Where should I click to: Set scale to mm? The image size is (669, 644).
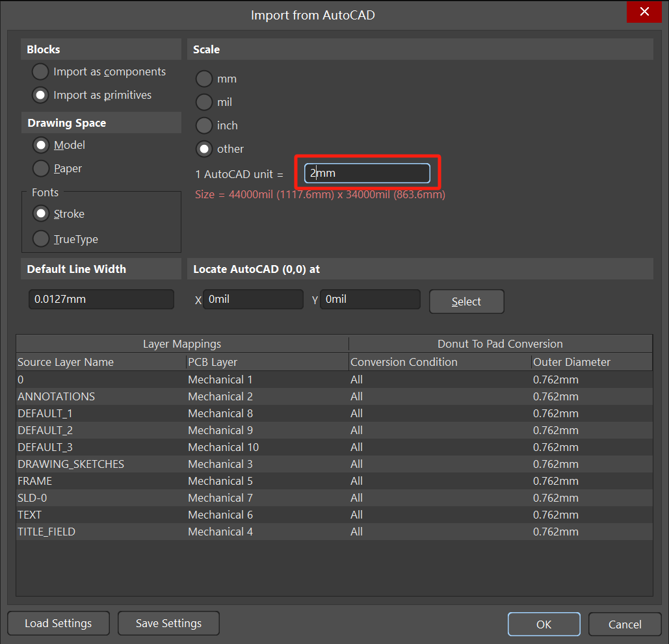click(x=204, y=79)
